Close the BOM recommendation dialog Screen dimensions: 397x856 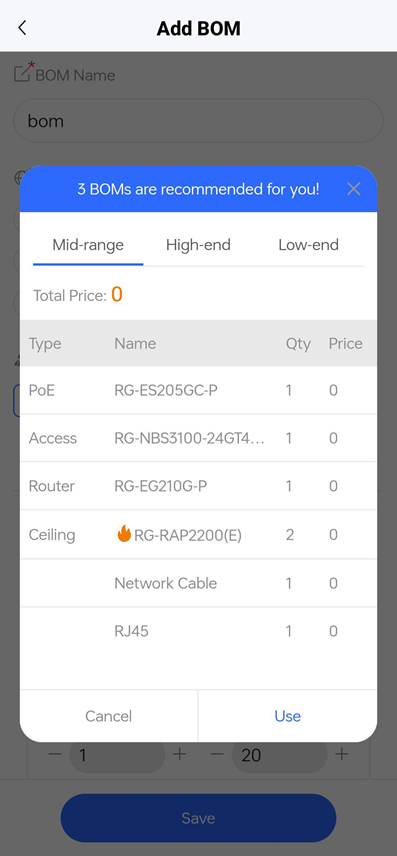pos(354,189)
